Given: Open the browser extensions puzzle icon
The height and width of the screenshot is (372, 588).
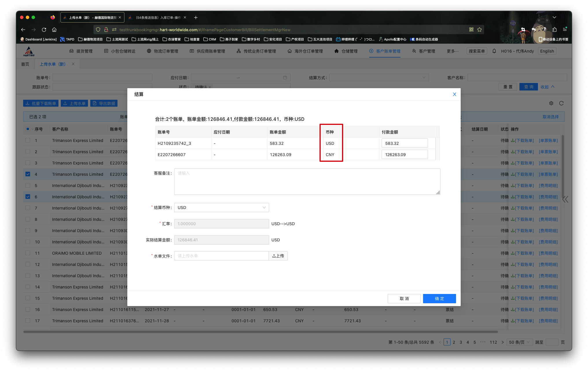Looking at the screenshot, I should click(x=554, y=29).
